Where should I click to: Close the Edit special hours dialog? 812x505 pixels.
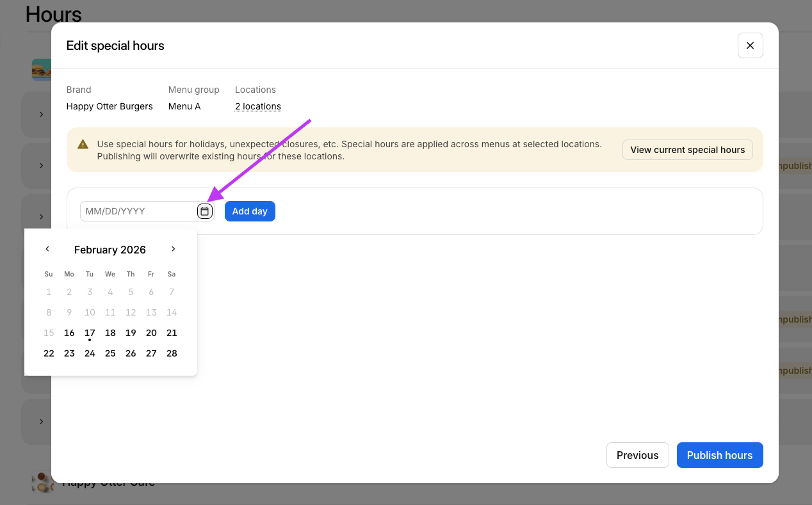tap(750, 45)
